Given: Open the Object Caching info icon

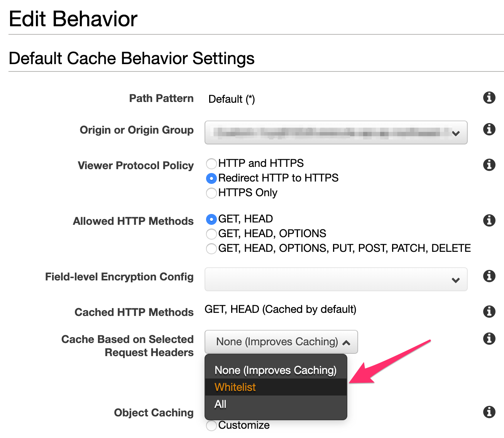Looking at the screenshot, I should click(x=489, y=412).
